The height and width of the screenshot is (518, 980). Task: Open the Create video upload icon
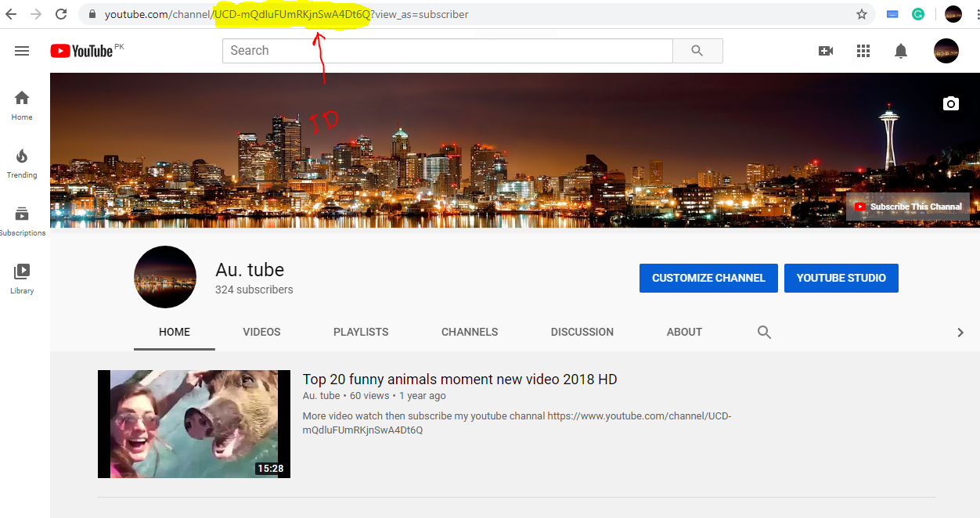[825, 50]
